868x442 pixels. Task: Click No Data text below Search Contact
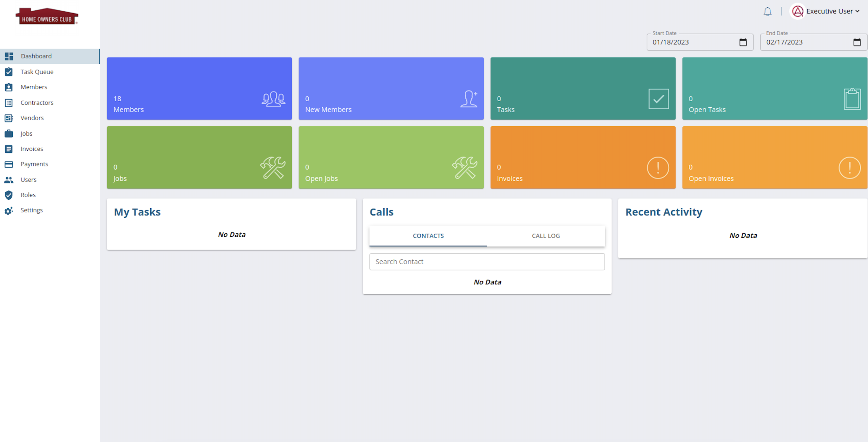click(x=487, y=282)
